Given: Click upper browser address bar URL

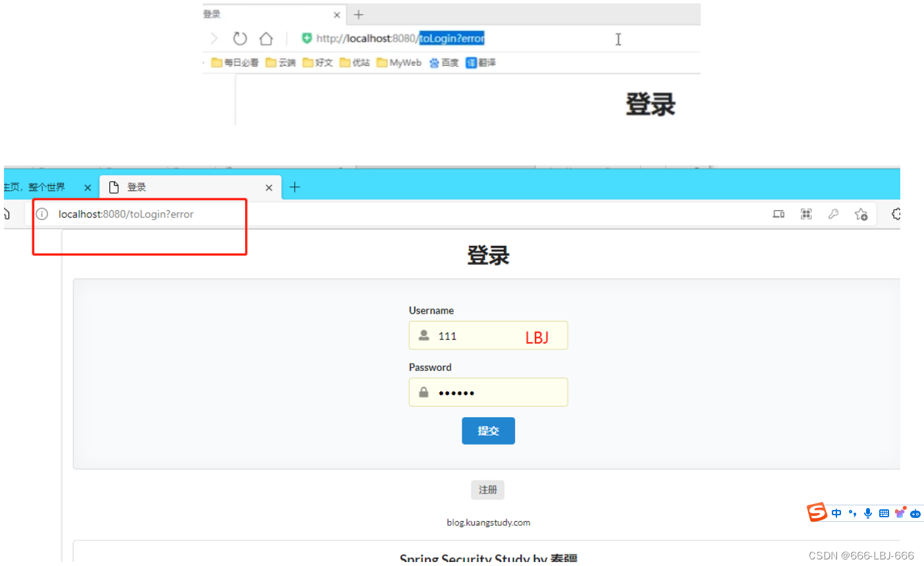Looking at the screenshot, I should coord(400,38).
